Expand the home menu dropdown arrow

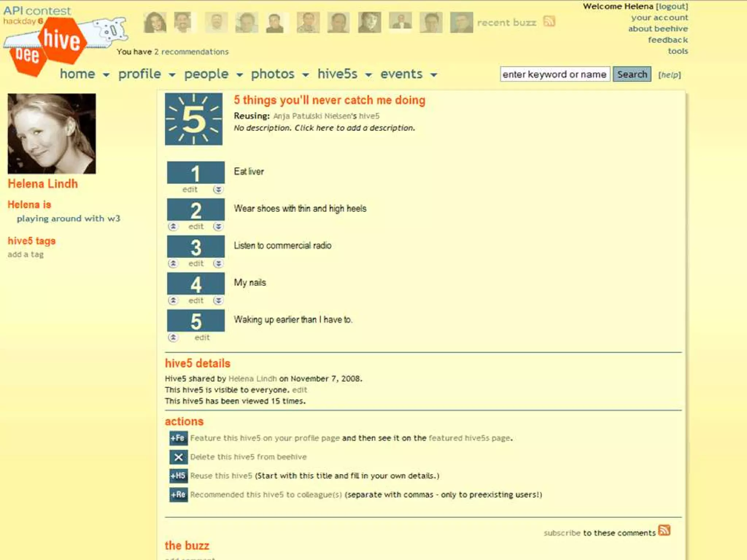(106, 75)
